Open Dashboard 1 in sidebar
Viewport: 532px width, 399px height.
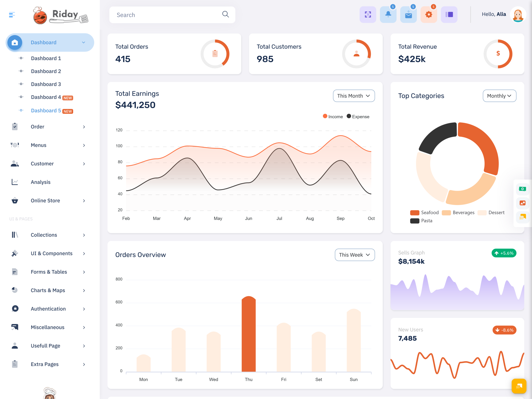46,58
